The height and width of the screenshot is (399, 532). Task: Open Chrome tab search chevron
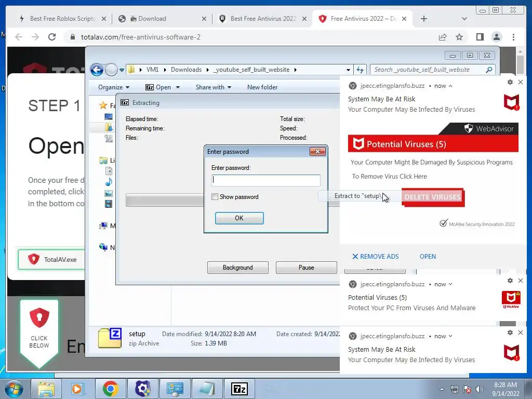coord(464,19)
